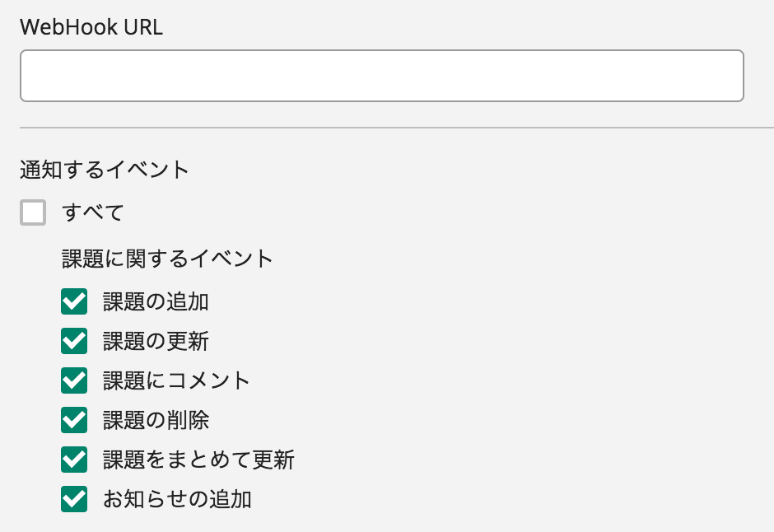Image resolution: width=774 pixels, height=532 pixels.
Task: Disable the 課題の削除 notification
Action: pos(74,420)
